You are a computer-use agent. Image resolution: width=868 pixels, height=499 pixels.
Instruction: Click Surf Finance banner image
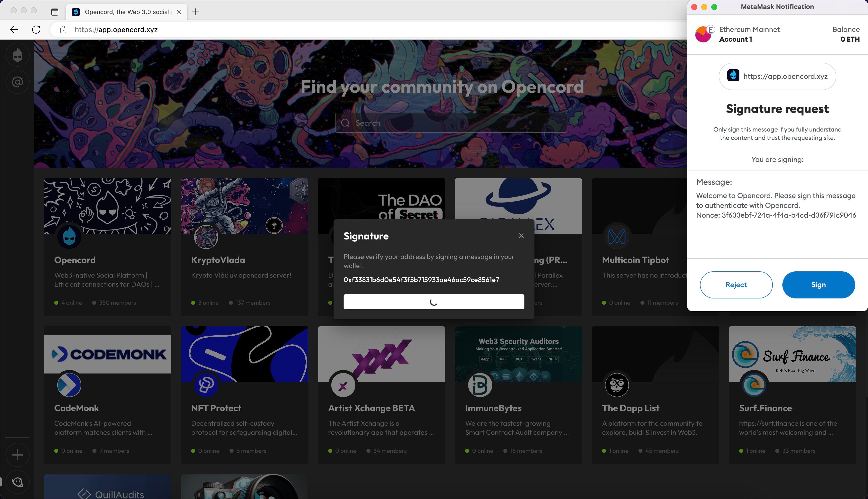pos(792,354)
